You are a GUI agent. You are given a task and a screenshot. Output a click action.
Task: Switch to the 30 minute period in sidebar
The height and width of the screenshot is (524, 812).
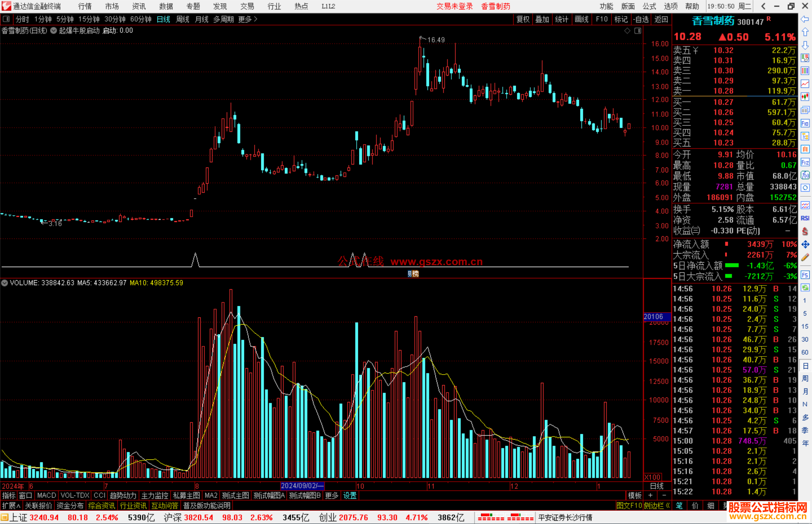pyautogui.click(x=804, y=339)
